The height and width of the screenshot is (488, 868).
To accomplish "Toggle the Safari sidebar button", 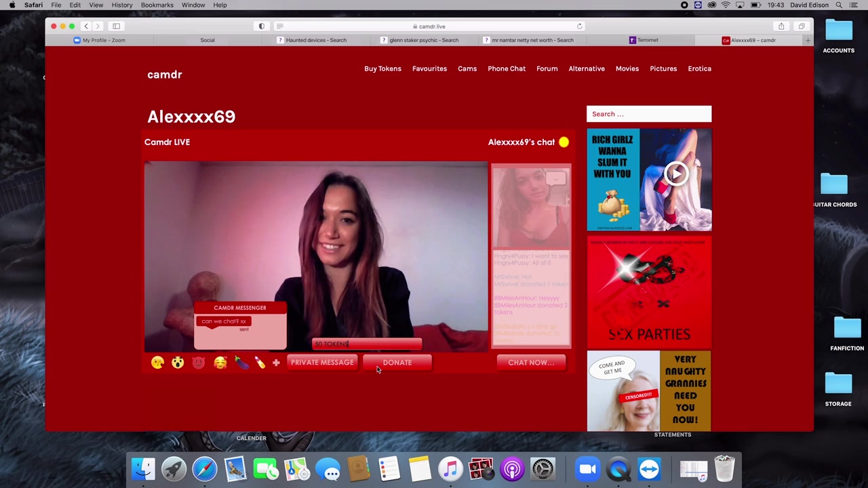I will coord(116,26).
